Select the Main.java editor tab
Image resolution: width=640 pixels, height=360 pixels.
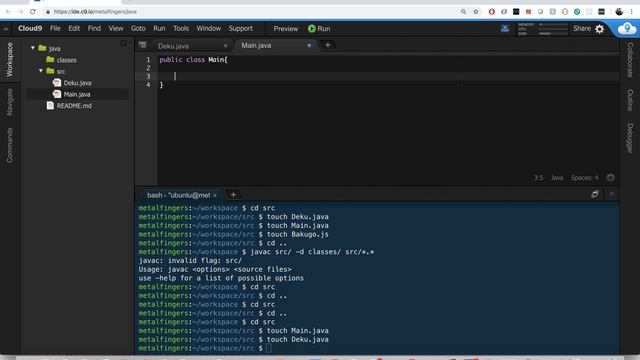256,46
